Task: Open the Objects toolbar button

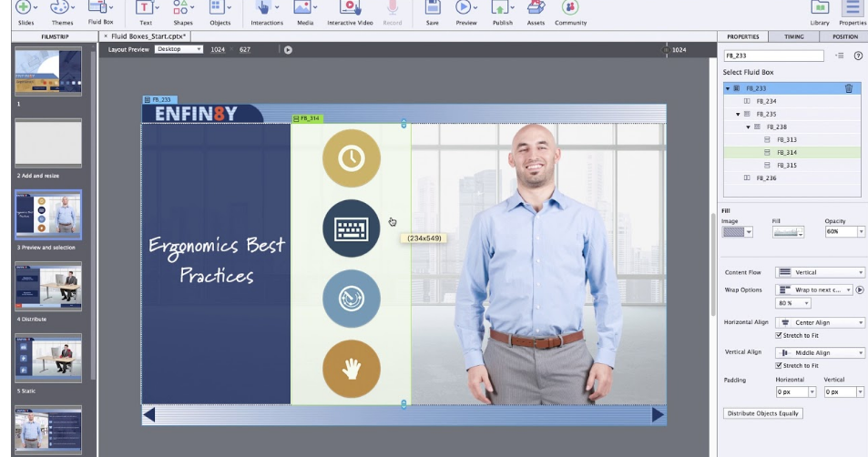Action: (220, 12)
